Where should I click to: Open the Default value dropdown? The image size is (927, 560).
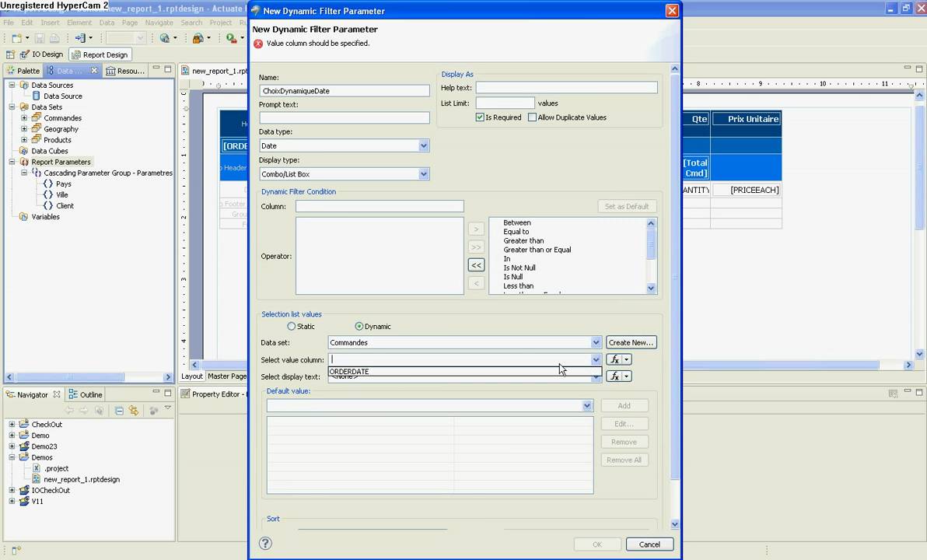587,406
